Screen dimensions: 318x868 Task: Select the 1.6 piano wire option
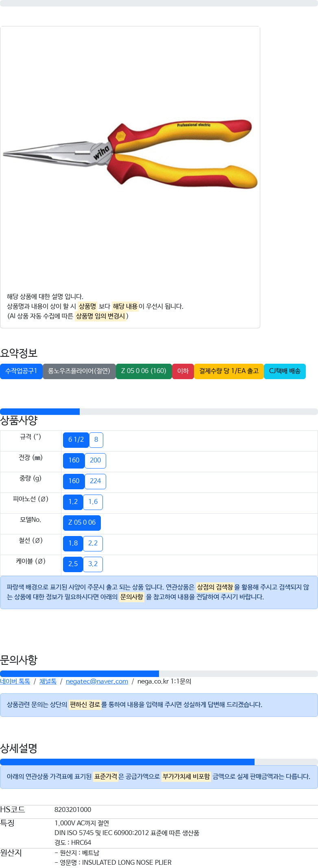(93, 502)
